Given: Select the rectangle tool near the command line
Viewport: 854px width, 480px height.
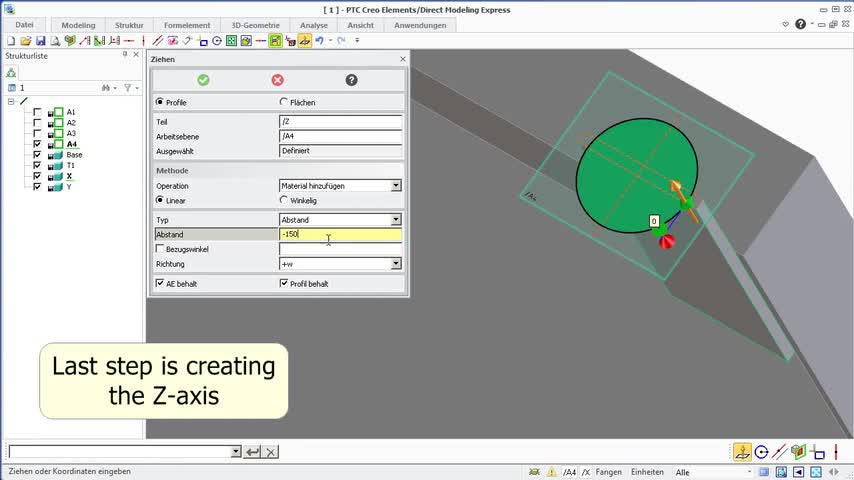Looking at the screenshot, I should 818,452.
